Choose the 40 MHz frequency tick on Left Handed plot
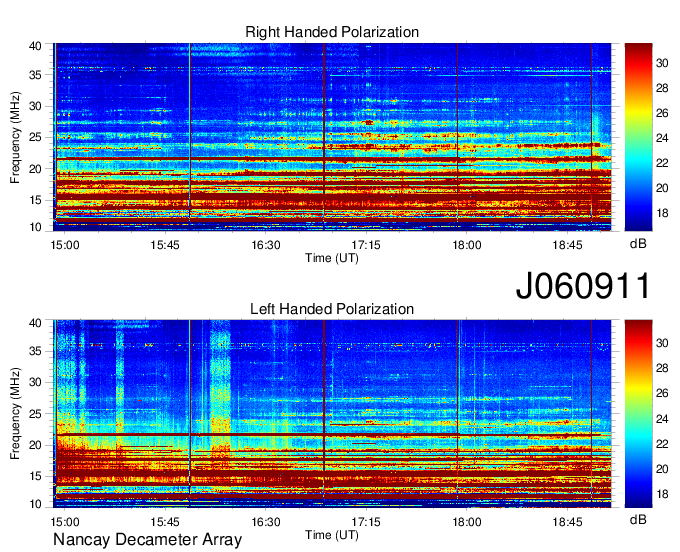680x552 pixels. [x=35, y=323]
